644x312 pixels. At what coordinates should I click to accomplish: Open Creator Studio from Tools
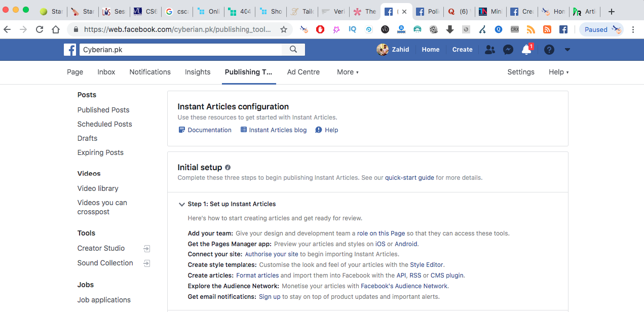[101, 248]
